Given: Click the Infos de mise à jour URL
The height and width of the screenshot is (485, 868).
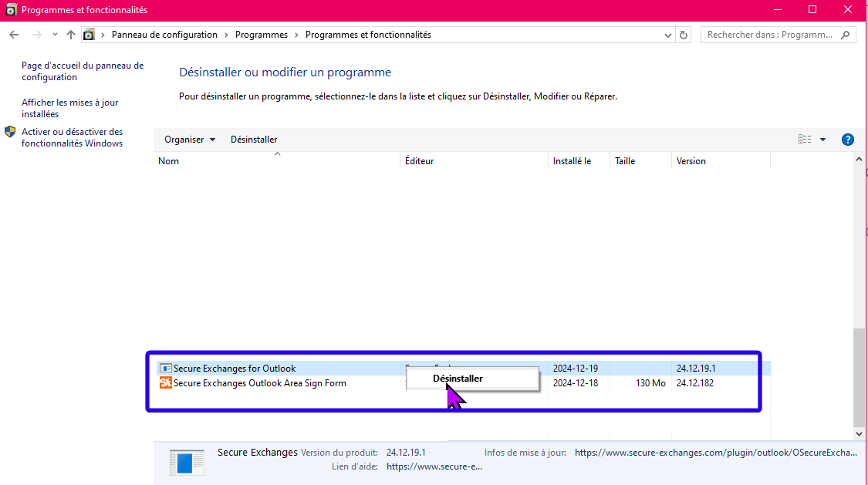Looking at the screenshot, I should 716,453.
